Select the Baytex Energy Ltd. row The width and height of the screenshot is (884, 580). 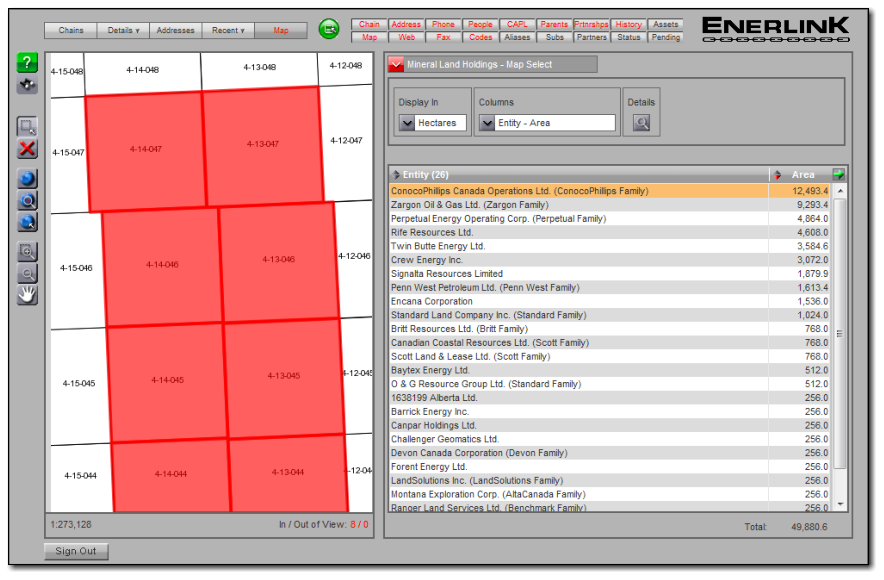[610, 370]
